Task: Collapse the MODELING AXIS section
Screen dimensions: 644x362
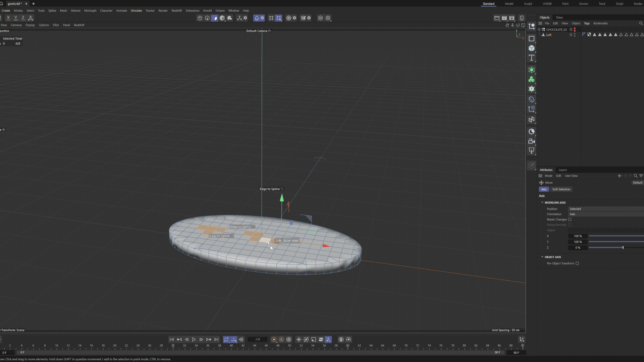Action: pos(542,202)
